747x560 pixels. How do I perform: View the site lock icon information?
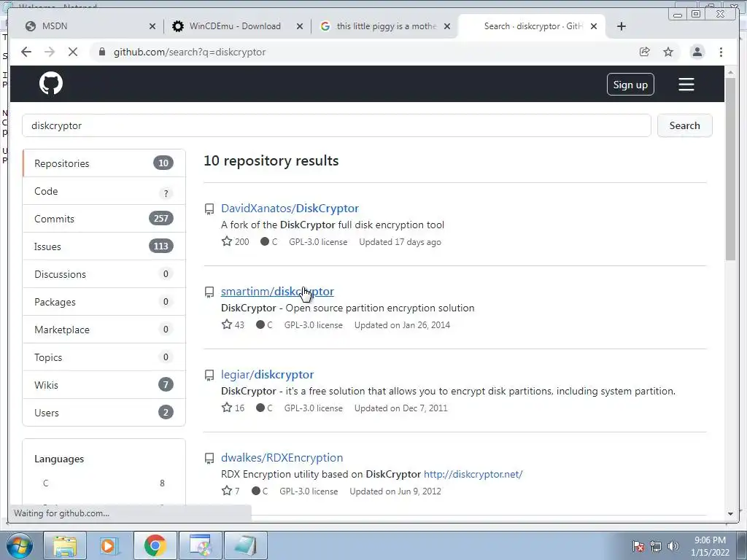(101, 52)
